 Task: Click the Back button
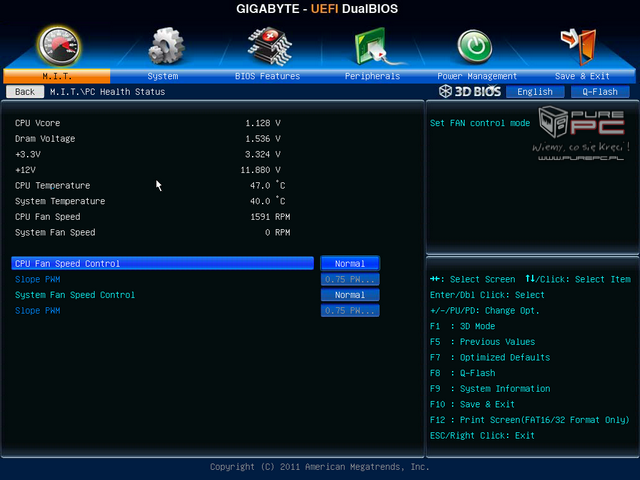point(25,92)
